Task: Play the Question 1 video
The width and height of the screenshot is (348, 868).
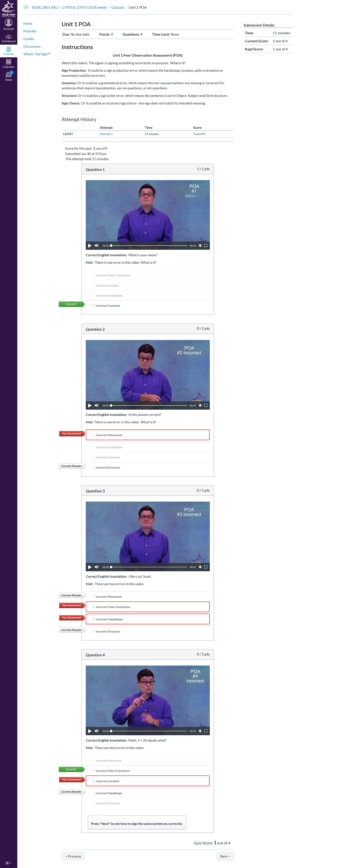Action: (x=90, y=246)
